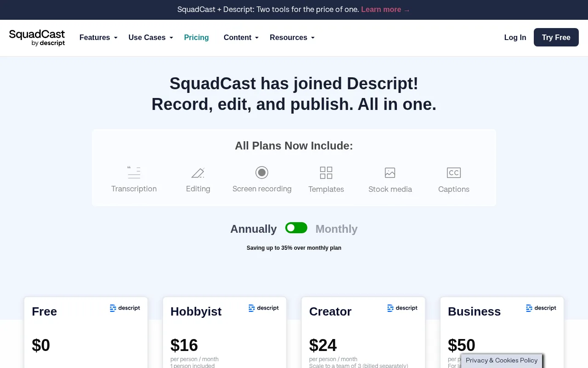Click the Descript logo on Hobbyist card
The image size is (588, 368).
click(264, 308)
